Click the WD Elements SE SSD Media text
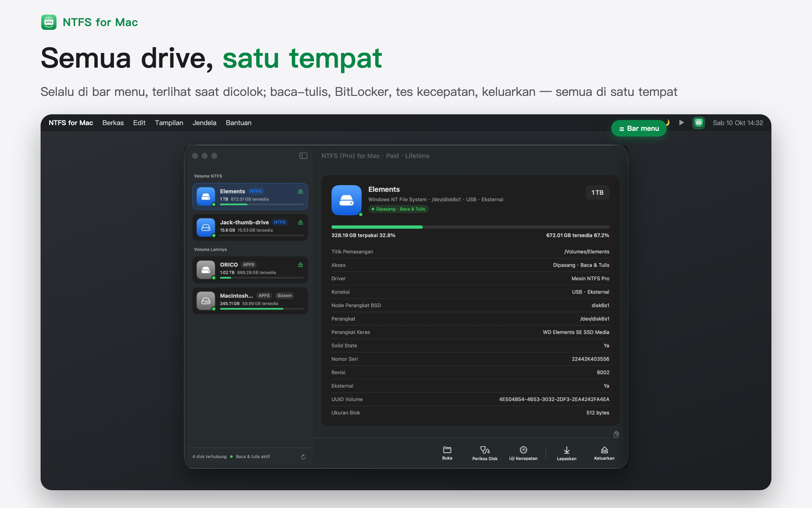 [576, 332]
